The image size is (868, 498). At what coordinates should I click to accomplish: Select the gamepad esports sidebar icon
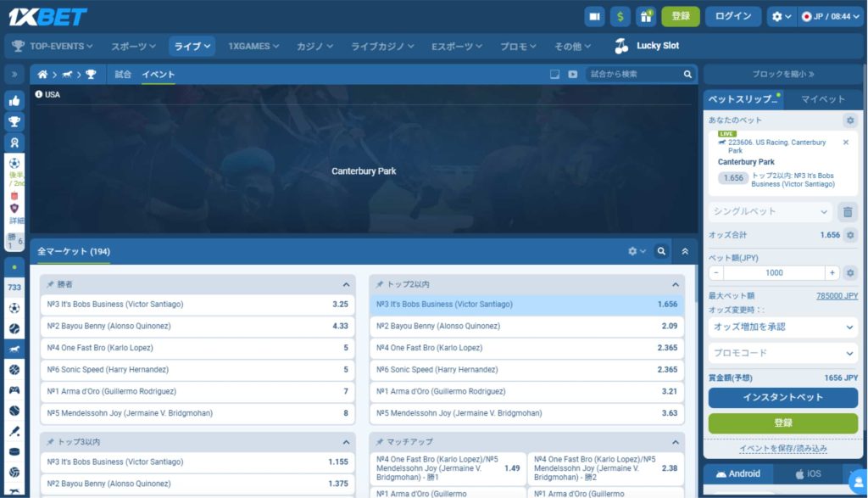point(14,390)
